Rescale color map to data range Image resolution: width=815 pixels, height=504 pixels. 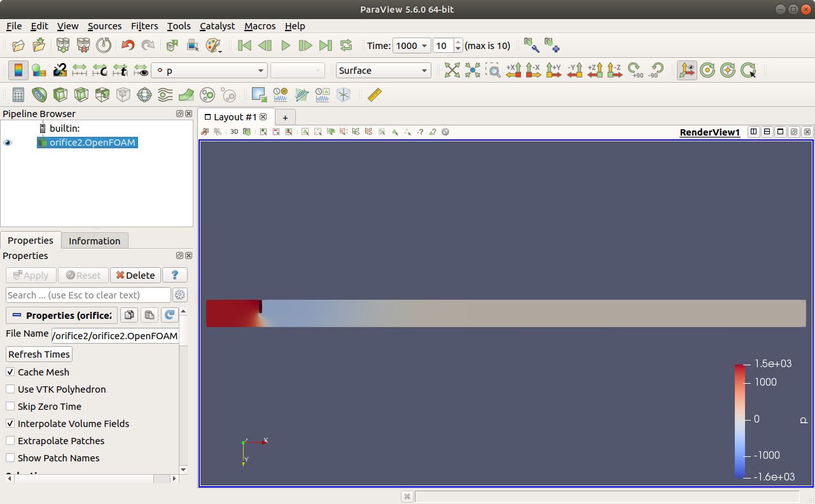pyautogui.click(x=80, y=70)
